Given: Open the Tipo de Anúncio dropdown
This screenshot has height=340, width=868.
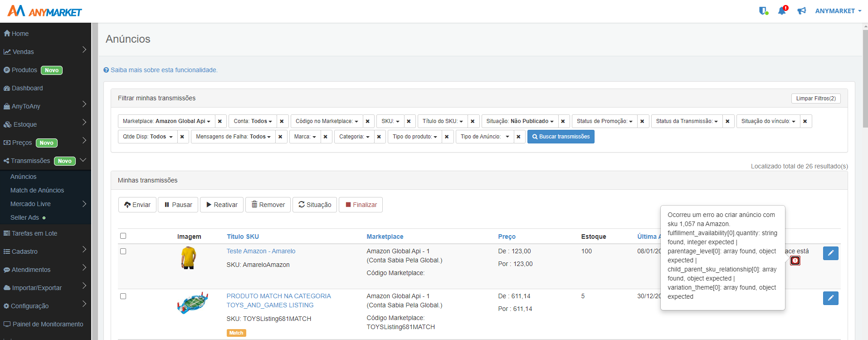Looking at the screenshot, I should click(485, 137).
